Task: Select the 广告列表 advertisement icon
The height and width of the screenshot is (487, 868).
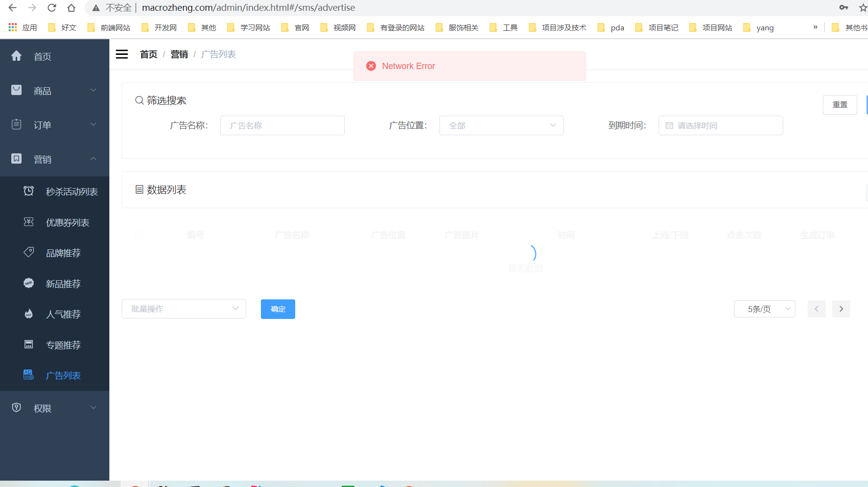Action: point(28,375)
